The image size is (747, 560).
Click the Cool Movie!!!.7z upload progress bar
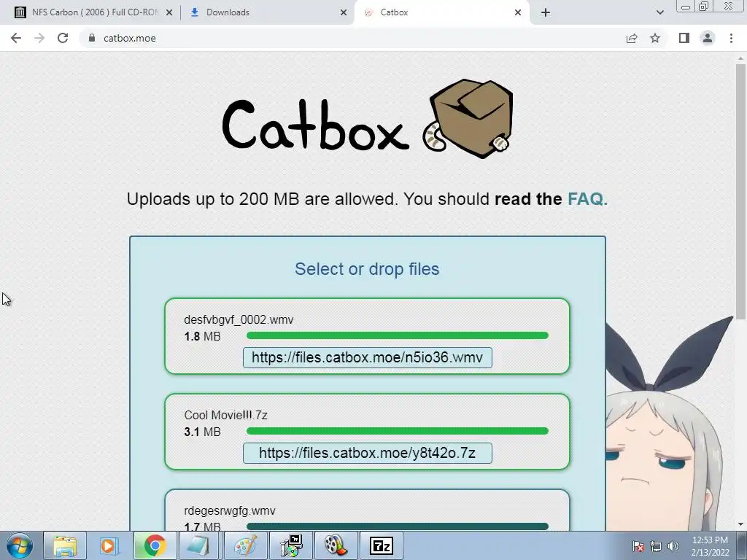click(x=398, y=431)
